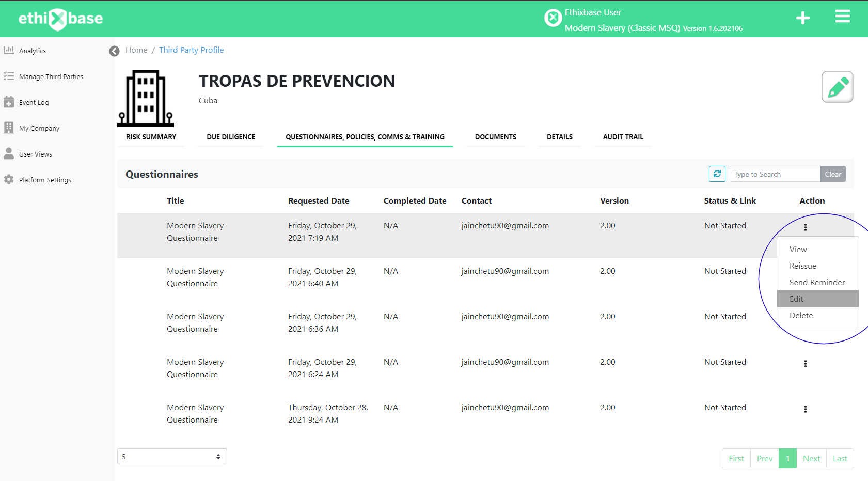
Task: Go to Next page in pagination
Action: (811, 458)
